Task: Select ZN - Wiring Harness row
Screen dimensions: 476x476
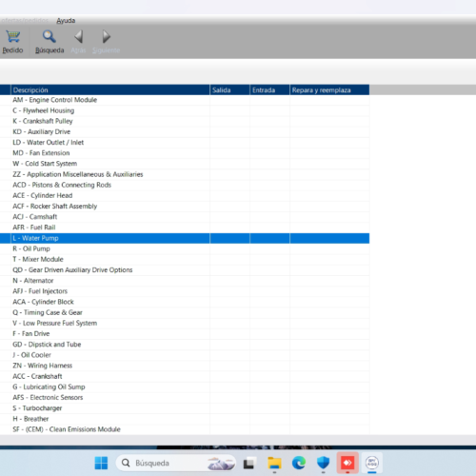Action: 185,366
